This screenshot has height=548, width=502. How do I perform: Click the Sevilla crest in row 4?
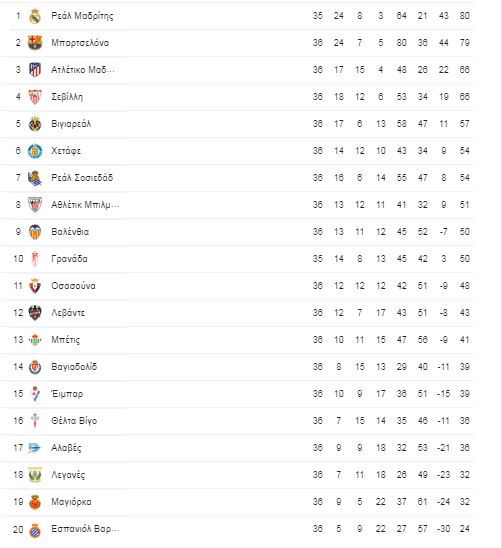point(35,97)
